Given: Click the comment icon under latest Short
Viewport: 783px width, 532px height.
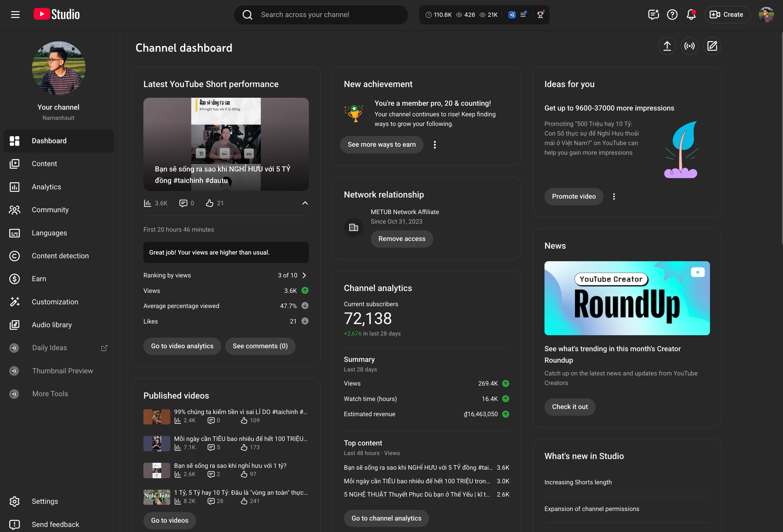Looking at the screenshot, I should (x=183, y=203).
